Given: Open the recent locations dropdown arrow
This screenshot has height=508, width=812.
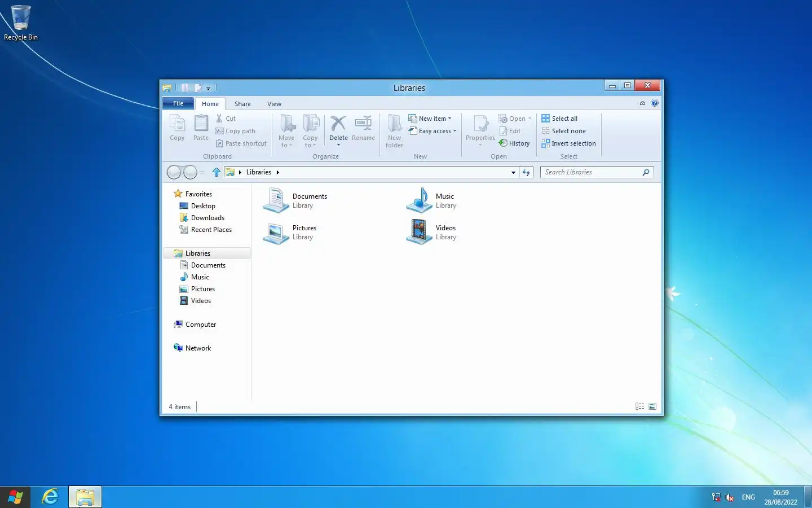Looking at the screenshot, I should (x=202, y=172).
